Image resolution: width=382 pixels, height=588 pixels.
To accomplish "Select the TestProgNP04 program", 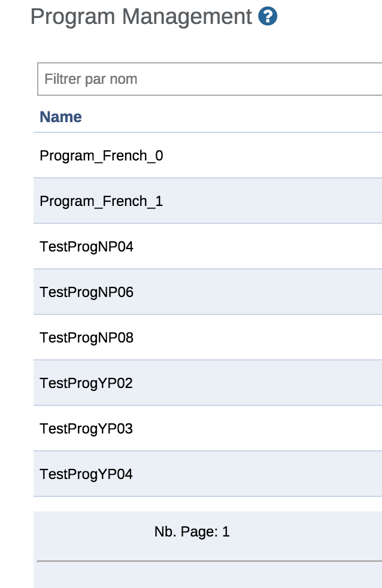I will coord(86,247).
